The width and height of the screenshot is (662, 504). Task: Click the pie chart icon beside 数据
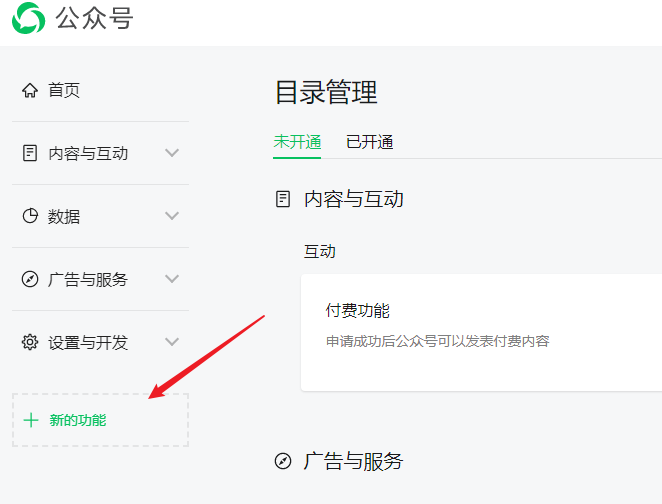(x=30, y=216)
